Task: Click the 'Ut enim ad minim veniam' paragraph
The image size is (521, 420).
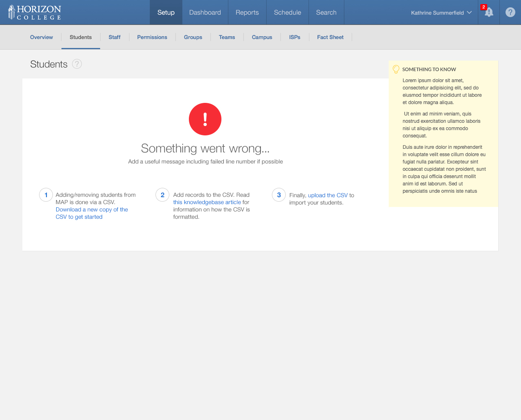Action: [x=442, y=125]
